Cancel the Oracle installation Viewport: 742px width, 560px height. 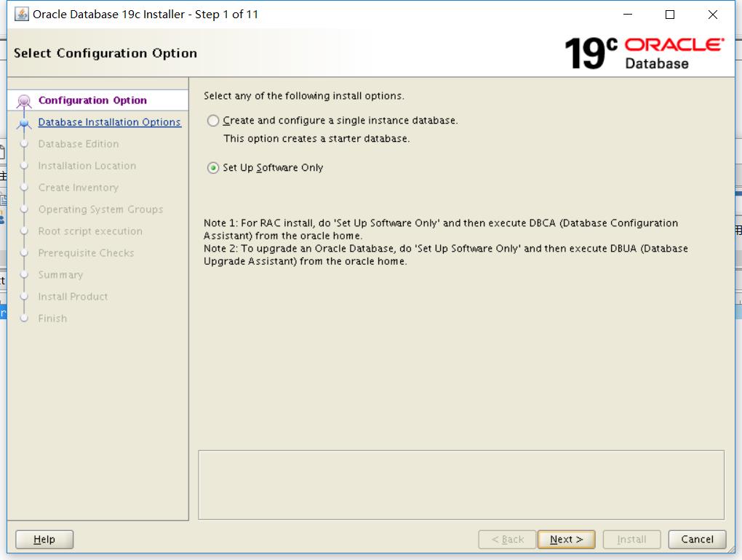pyautogui.click(x=696, y=539)
